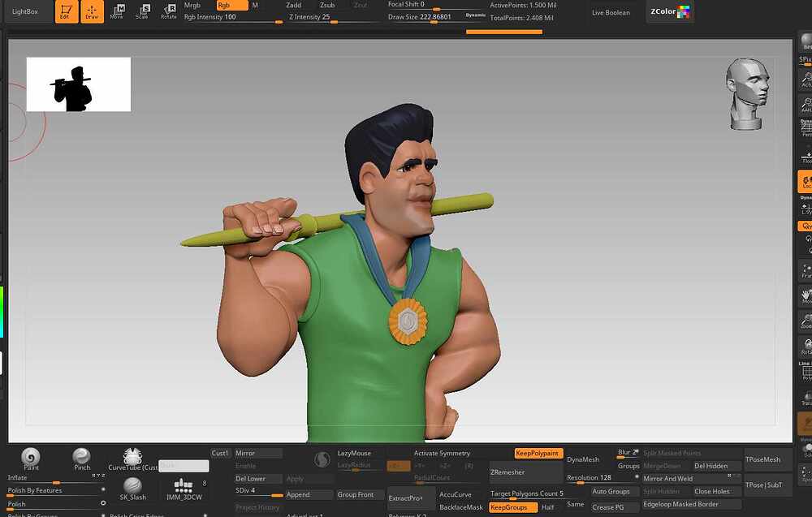Click the Del Hidden button

pyautogui.click(x=717, y=467)
